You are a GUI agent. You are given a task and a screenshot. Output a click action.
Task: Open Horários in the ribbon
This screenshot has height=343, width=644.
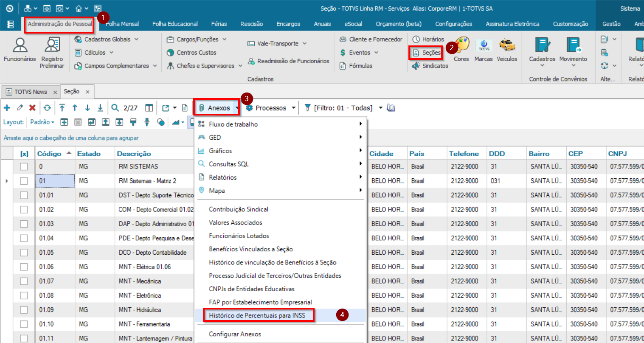[428, 39]
